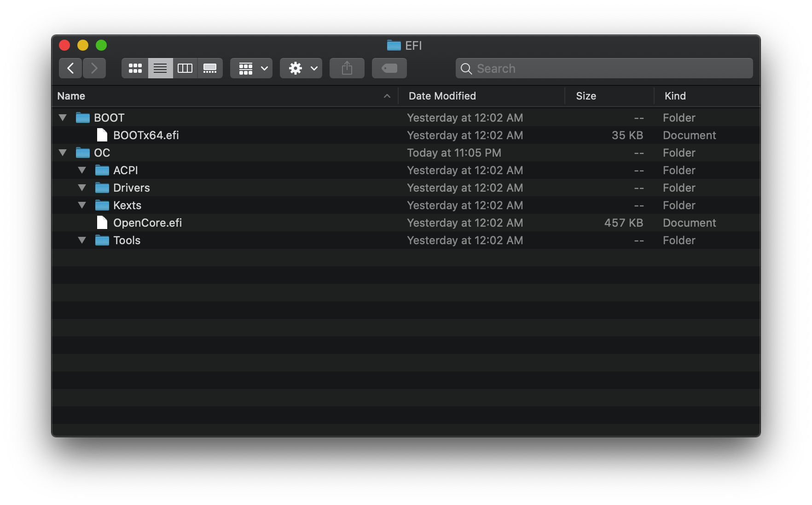Screen dimensions: 812x505
Task: Go forward with the right arrow button
Action: tap(94, 68)
